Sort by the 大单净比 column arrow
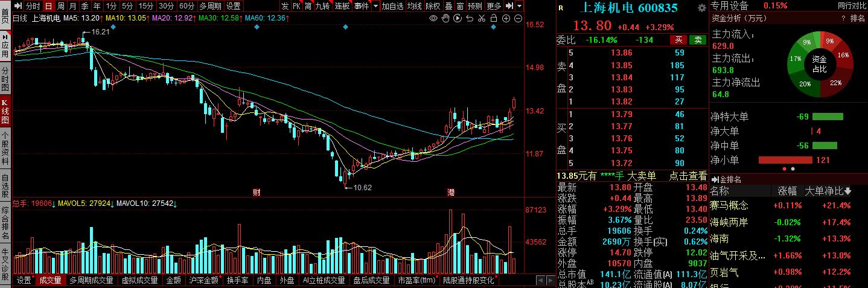868x288 pixels. (x=847, y=191)
